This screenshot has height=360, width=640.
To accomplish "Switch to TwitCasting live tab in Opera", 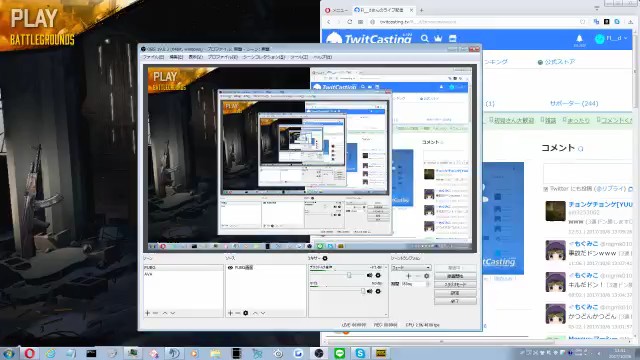I will pos(383,10).
